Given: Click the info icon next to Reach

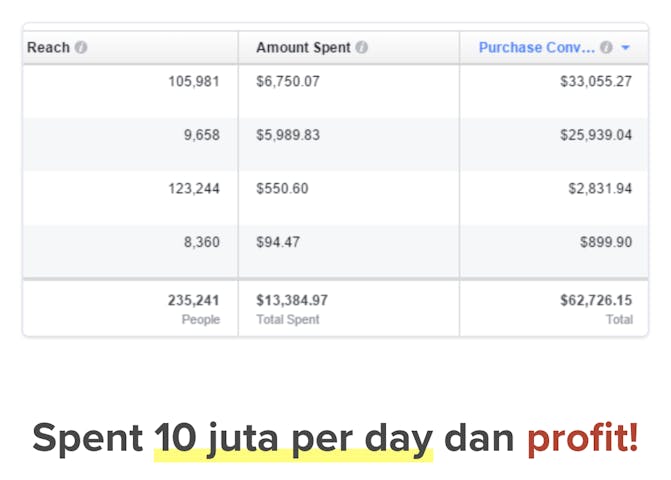Looking at the screenshot, I should 81,47.
